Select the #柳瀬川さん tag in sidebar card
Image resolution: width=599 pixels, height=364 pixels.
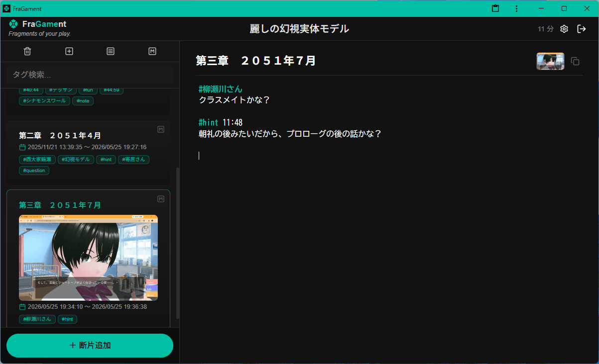[x=37, y=319]
